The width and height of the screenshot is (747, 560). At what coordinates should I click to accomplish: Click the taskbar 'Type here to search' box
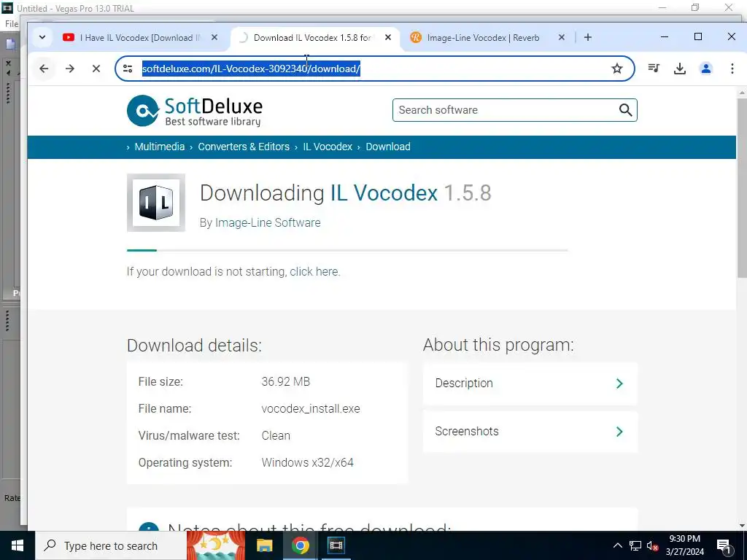(111, 545)
